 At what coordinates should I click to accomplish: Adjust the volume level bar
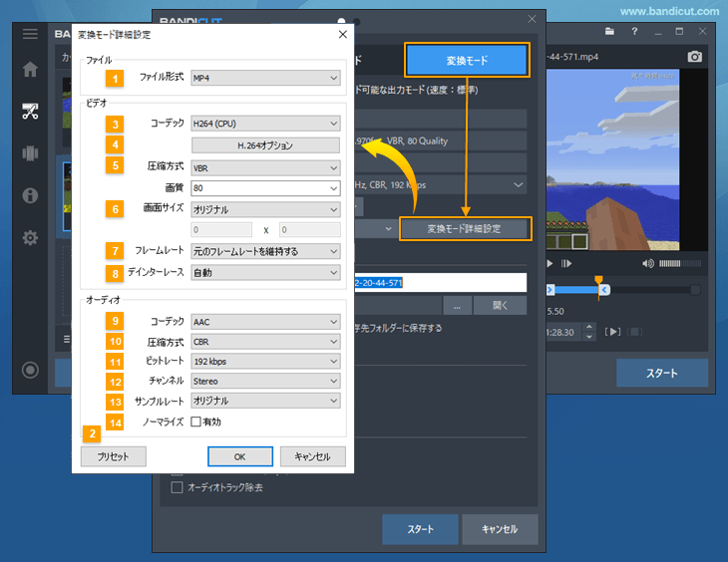tap(680, 264)
